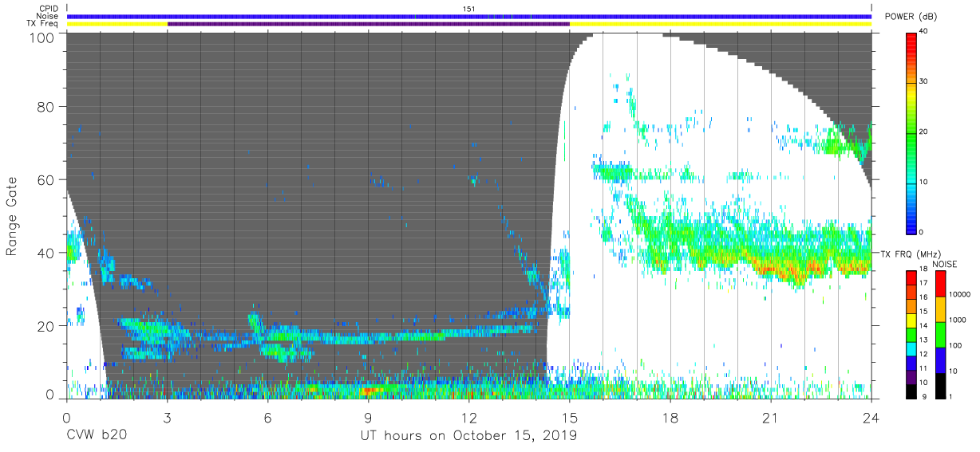980x452 pixels.
Task: Click power colorbar label 40
Action: tap(924, 33)
